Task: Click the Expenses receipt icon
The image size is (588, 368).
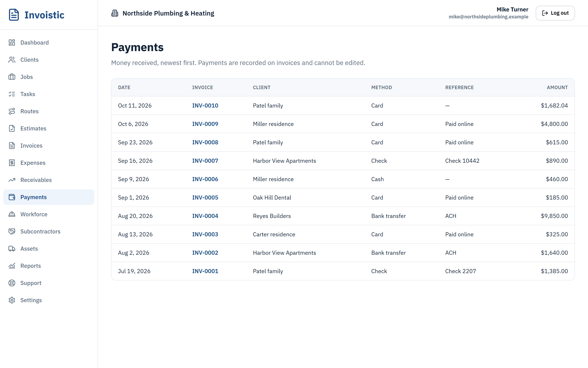Action: tap(12, 163)
